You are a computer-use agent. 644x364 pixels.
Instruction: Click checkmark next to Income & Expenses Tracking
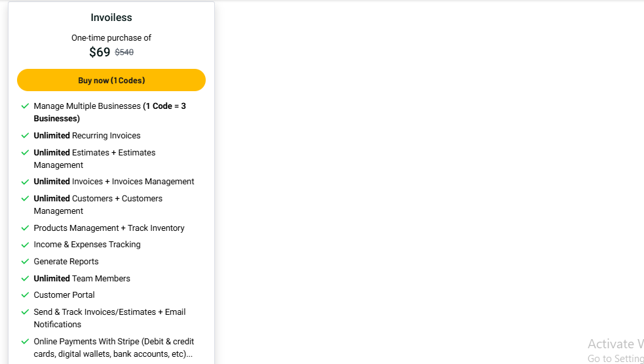coord(25,245)
